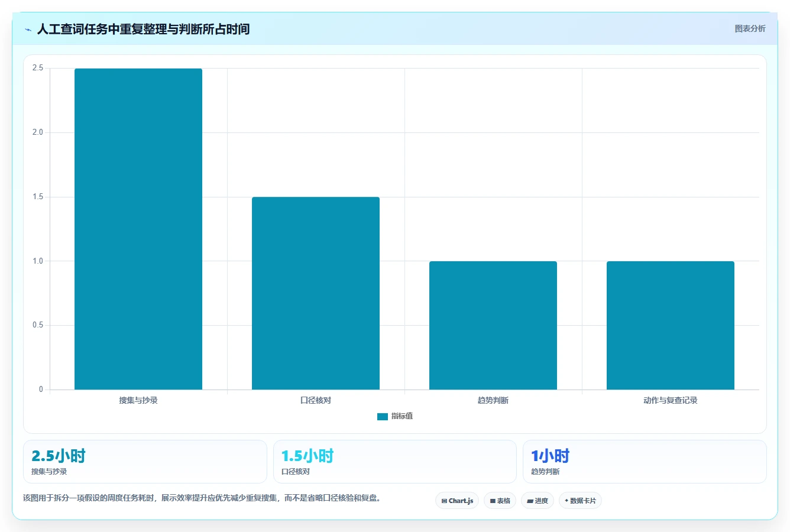Click the sparkle icon in 数据卡片 tag
The height and width of the screenshot is (532, 790).
(566, 501)
